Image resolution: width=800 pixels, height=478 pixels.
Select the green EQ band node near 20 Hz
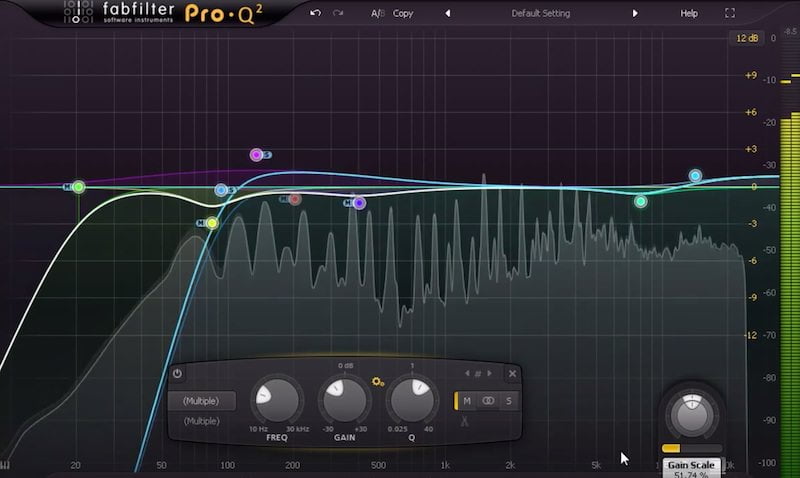click(78, 187)
